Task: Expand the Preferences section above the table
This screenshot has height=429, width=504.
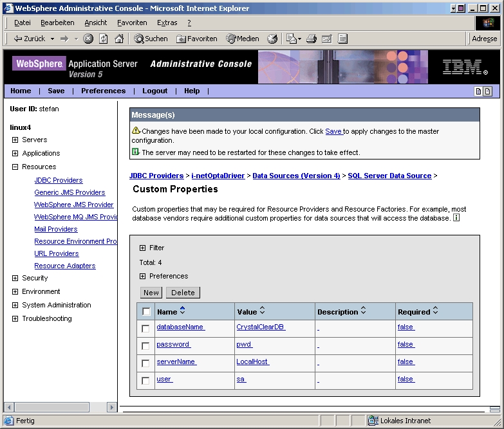Action: [x=142, y=276]
